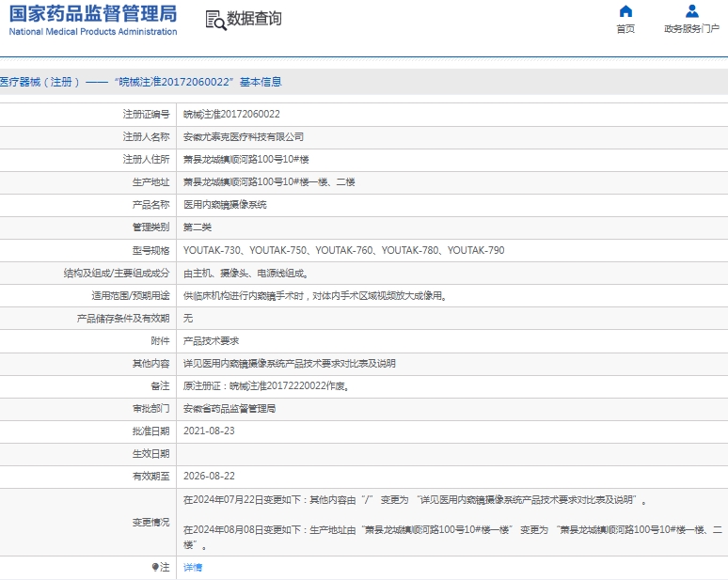The image size is (728, 580).
Task: Click the National Medical Products Administration subtitle
Action: point(92,32)
